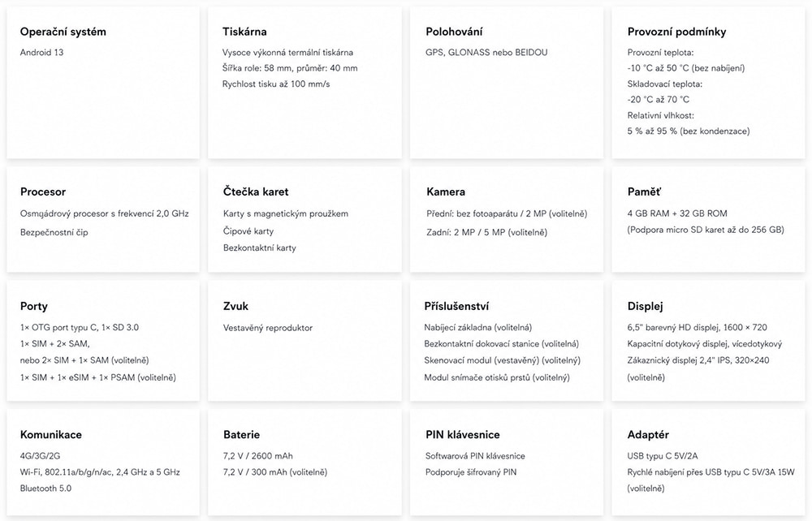Select the Android 13 text
This screenshot has height=521, width=812.
41,52
